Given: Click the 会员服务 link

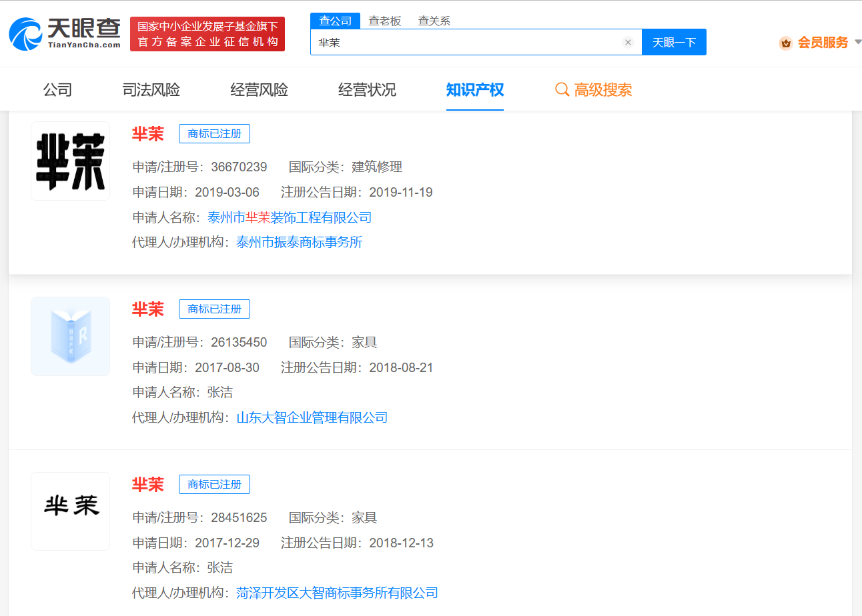Looking at the screenshot, I should 823,43.
